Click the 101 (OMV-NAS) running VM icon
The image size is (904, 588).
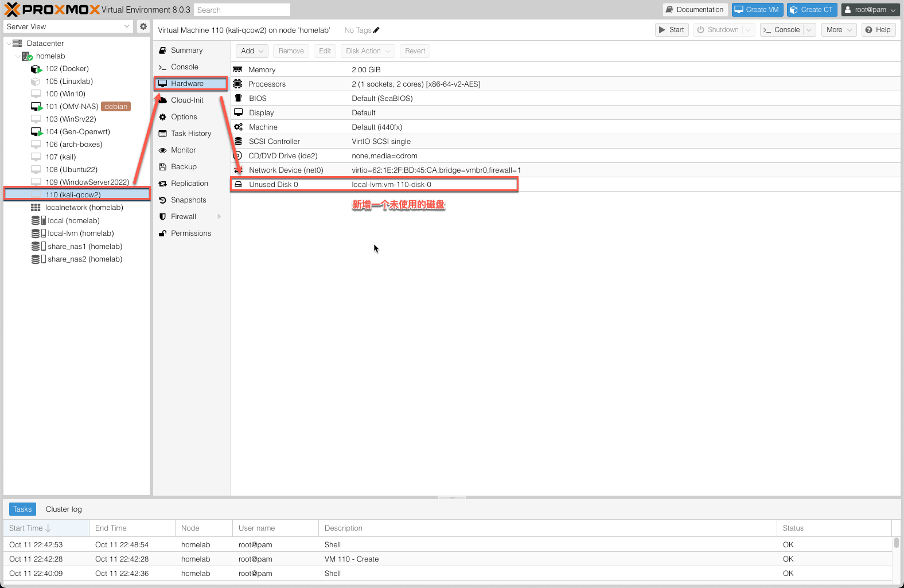click(x=36, y=107)
